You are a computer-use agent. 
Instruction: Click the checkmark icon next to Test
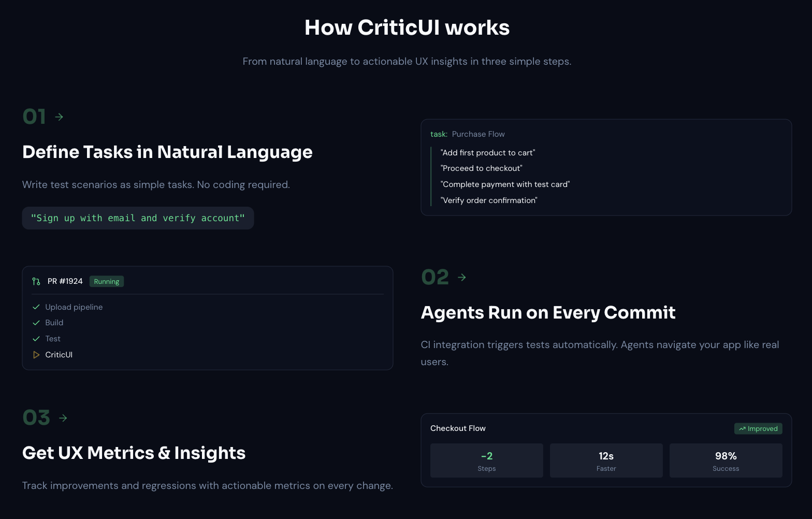pyautogui.click(x=36, y=339)
